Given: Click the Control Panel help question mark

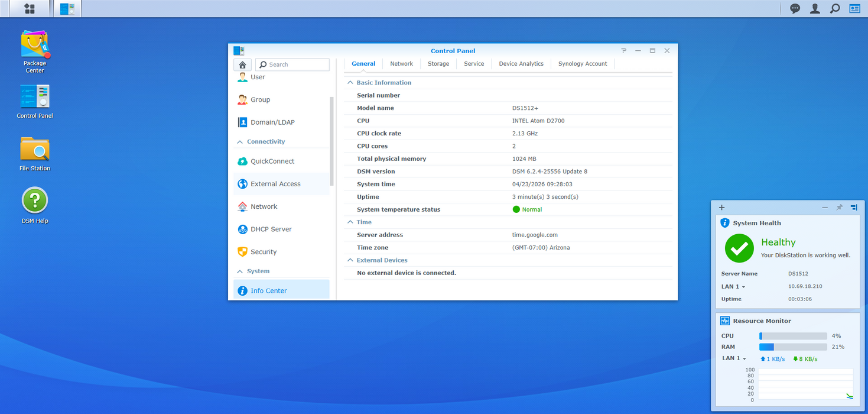Looking at the screenshot, I should [624, 51].
